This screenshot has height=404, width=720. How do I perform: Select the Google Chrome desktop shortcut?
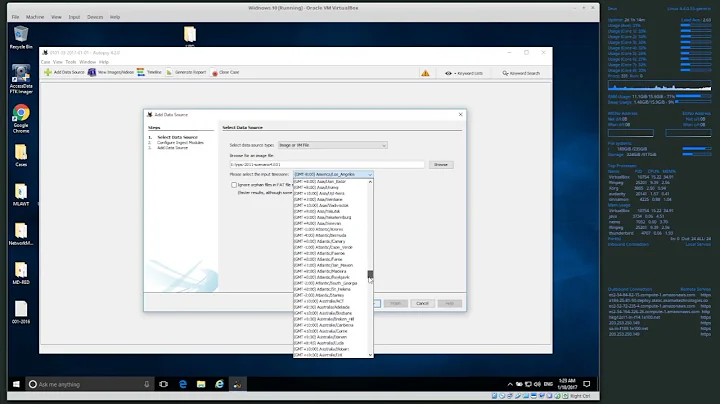(21, 118)
